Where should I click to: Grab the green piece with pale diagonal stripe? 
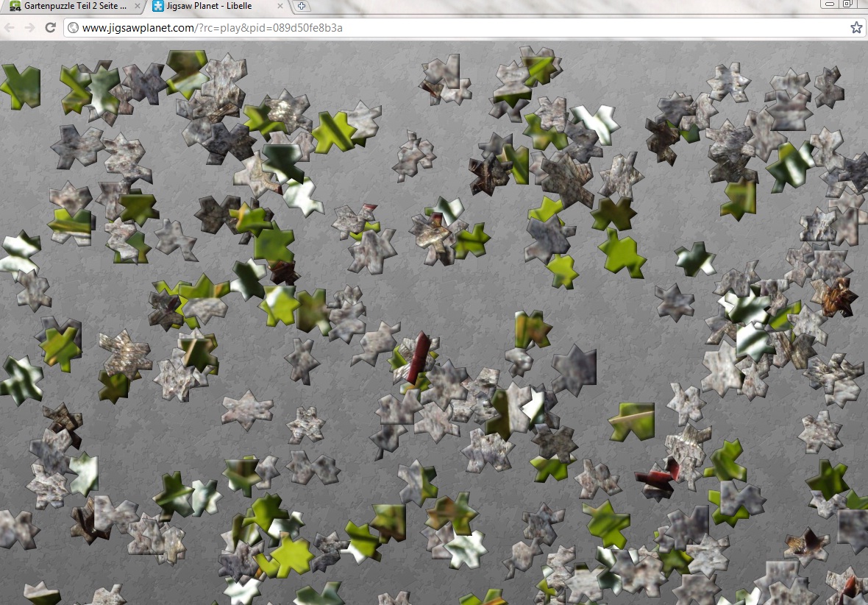click(x=632, y=420)
